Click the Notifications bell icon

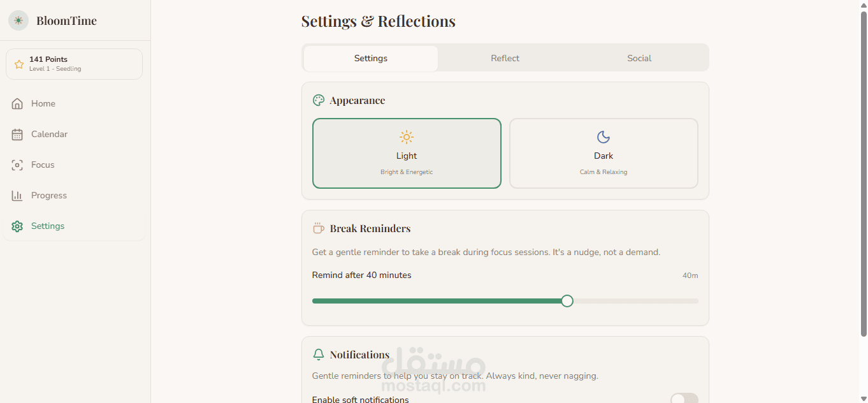click(319, 355)
